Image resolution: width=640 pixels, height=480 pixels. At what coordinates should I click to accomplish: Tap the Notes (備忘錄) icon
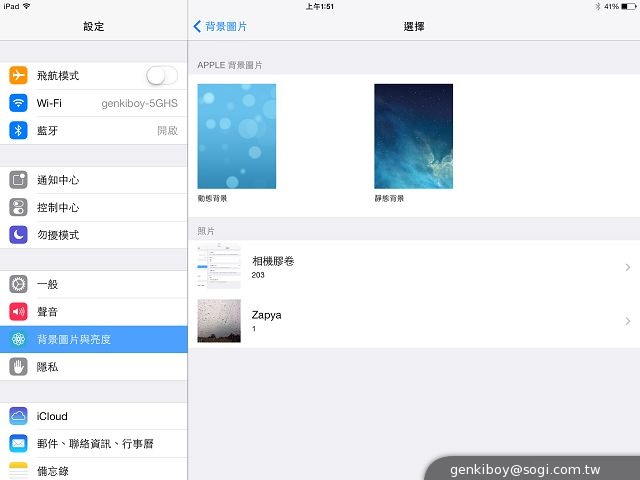point(18,471)
